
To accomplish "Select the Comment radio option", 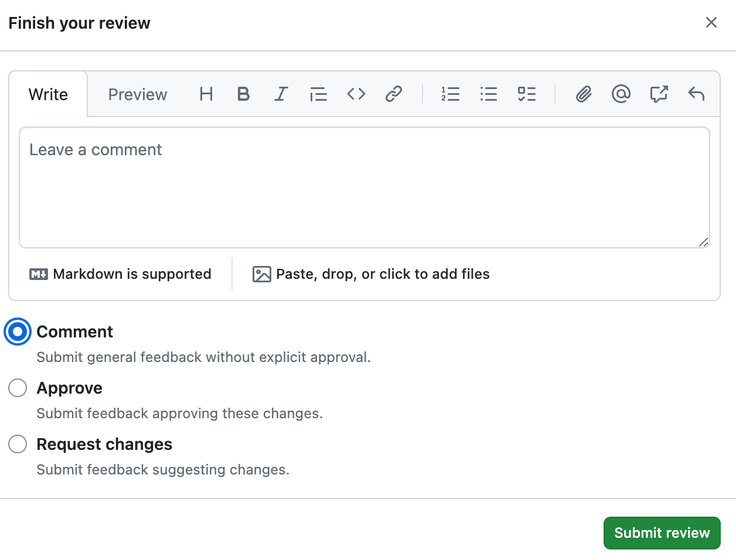I will (18, 332).
